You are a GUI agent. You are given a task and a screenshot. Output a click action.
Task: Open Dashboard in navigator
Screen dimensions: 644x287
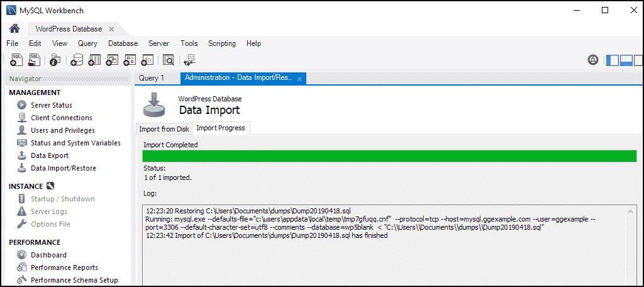point(48,255)
